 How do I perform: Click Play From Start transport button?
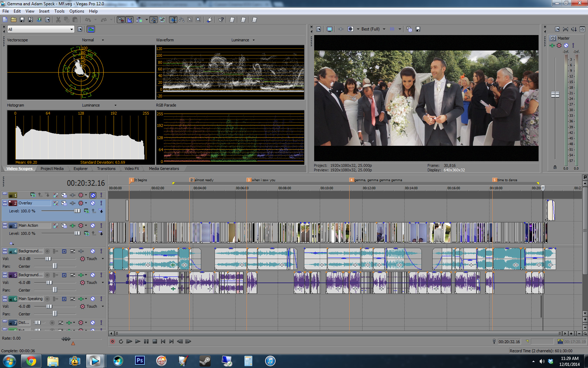point(129,341)
